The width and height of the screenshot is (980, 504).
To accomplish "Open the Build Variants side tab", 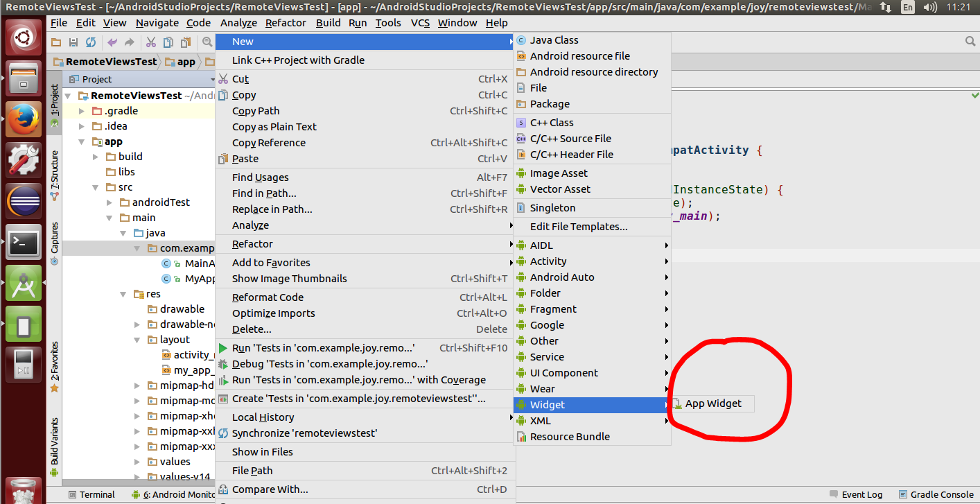I will point(54,447).
